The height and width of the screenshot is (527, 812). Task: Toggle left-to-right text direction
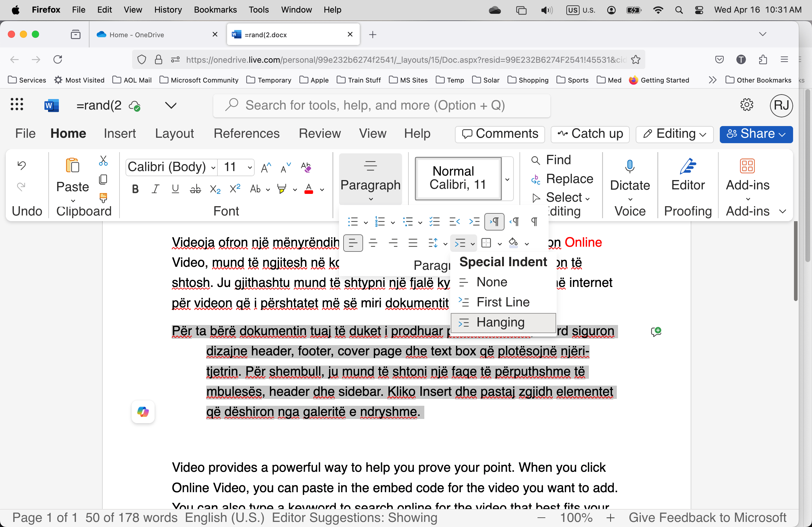[494, 222]
